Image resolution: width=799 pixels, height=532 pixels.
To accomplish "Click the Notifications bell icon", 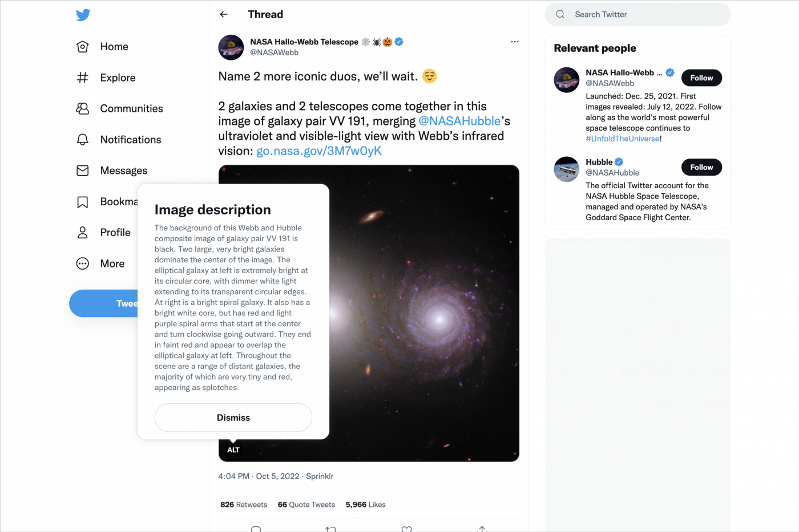I will [83, 140].
